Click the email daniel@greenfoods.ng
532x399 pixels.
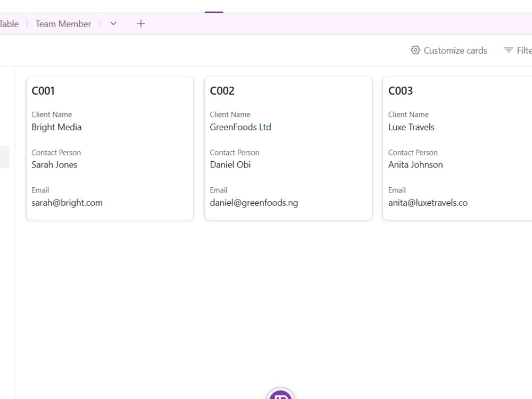click(254, 203)
